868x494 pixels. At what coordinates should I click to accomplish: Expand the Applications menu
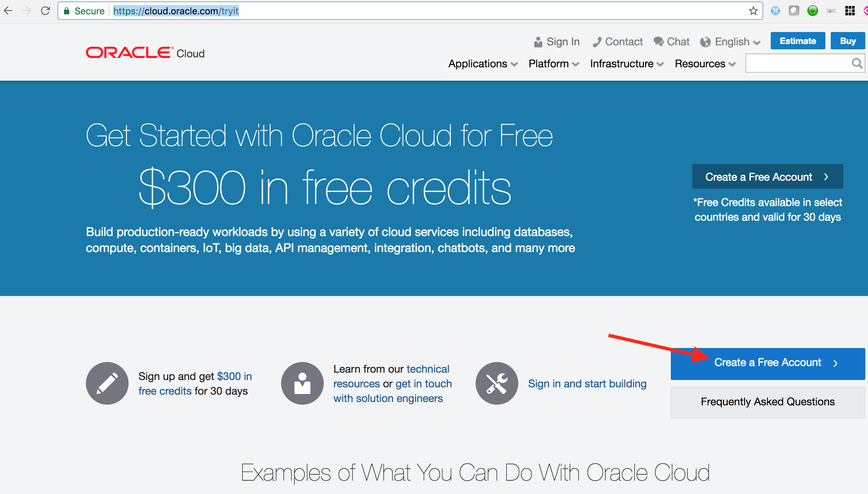pos(483,64)
